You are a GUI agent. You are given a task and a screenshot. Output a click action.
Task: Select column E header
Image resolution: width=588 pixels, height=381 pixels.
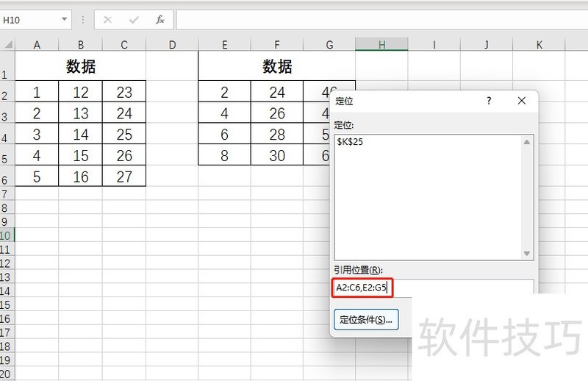click(x=225, y=45)
